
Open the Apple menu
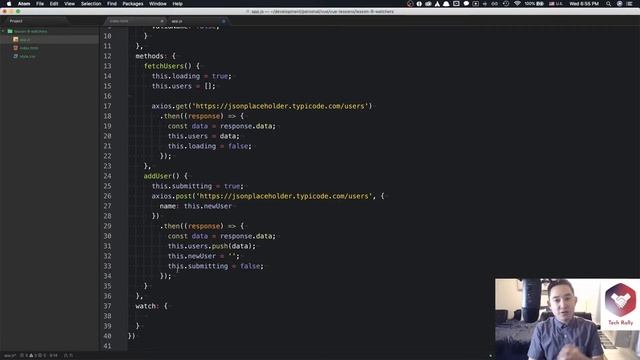coord(9,4)
